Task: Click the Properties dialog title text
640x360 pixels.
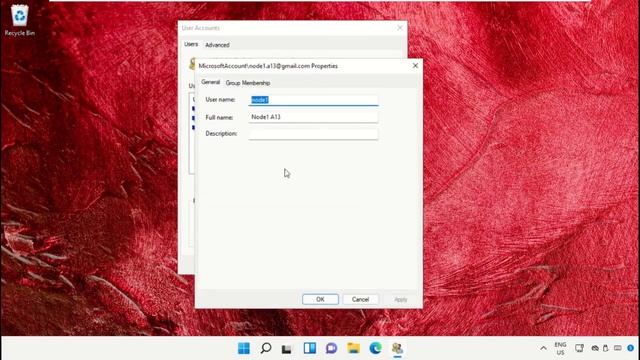Action: (x=268, y=66)
